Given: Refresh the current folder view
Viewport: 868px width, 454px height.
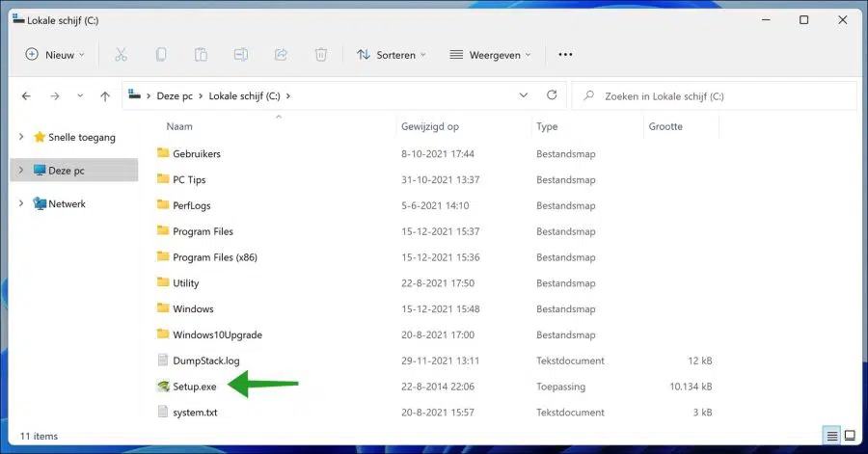Looking at the screenshot, I should (552, 95).
